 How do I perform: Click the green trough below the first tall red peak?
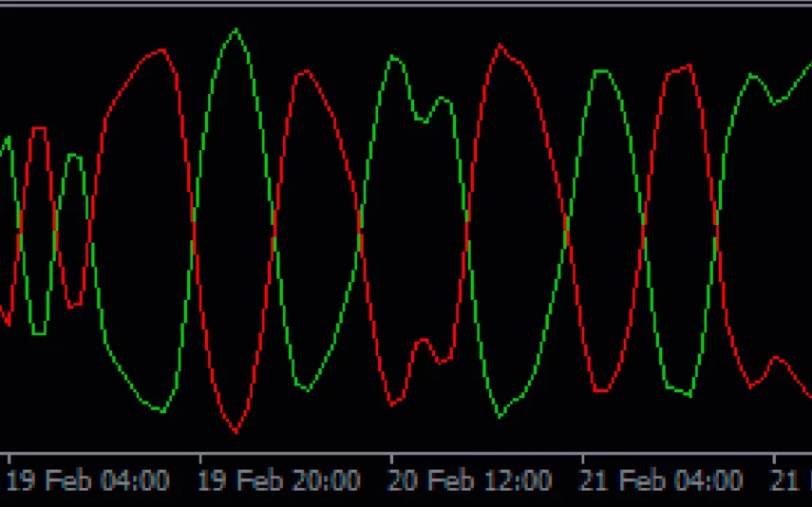click(x=161, y=410)
